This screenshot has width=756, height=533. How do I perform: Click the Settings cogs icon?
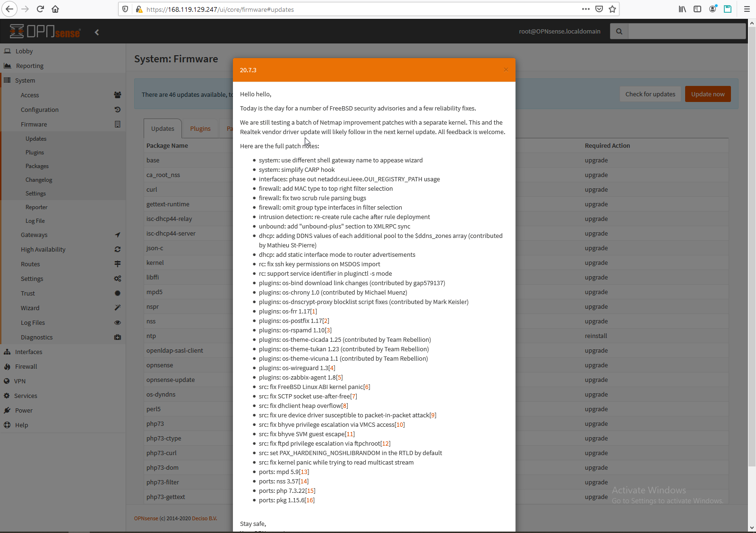coord(118,279)
